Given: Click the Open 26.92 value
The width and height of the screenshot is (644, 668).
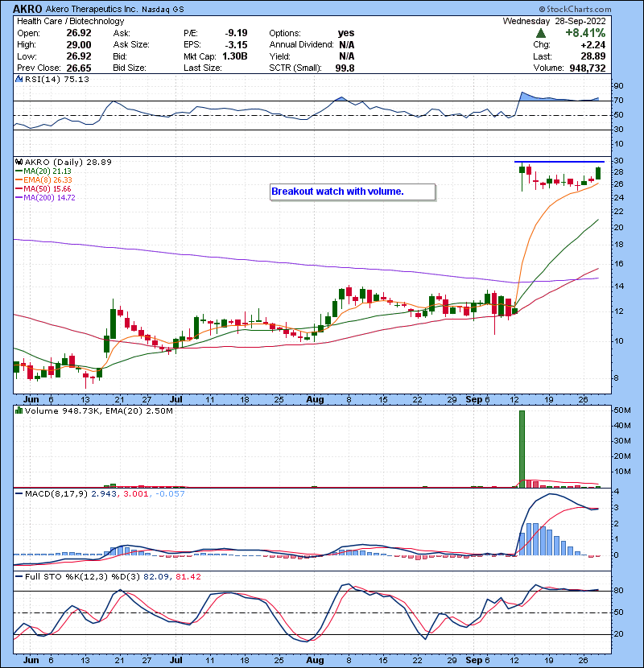Looking at the screenshot, I should click(79, 33).
